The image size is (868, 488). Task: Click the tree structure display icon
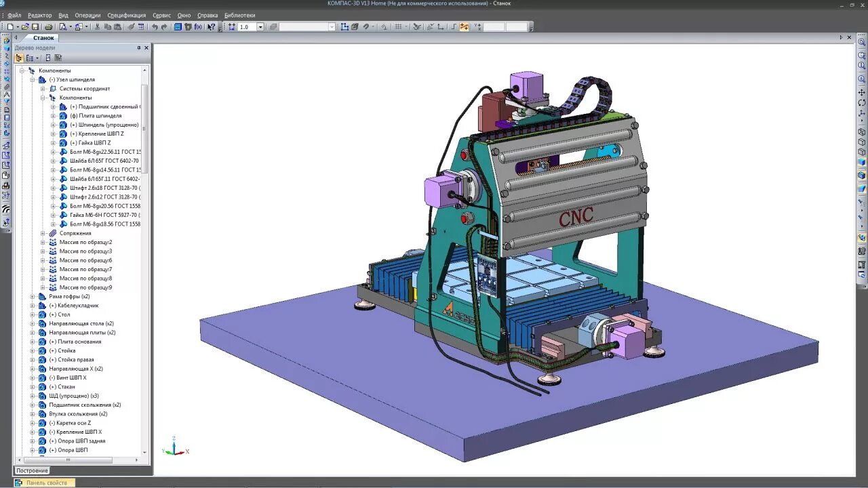(19, 58)
